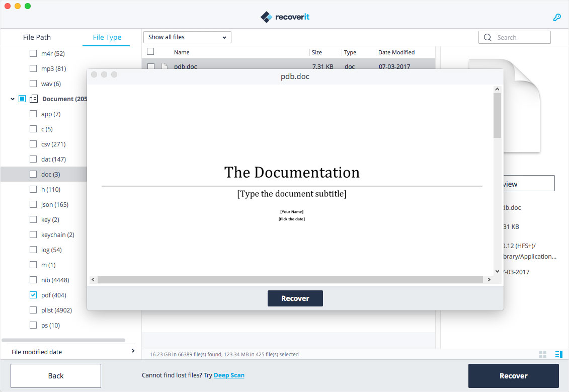This screenshot has width=569, height=392.
Task: Click the Document category icon
Action: pyautogui.click(x=34, y=99)
